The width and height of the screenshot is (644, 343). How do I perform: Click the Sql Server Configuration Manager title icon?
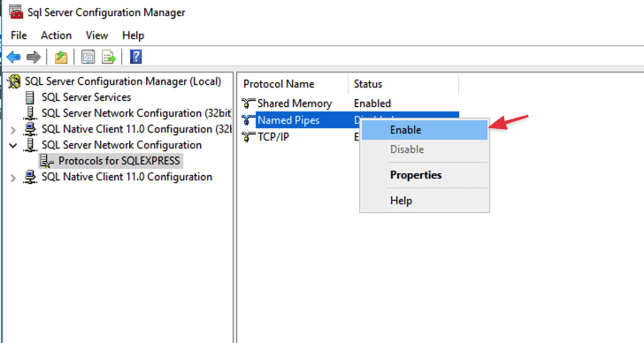point(16,11)
